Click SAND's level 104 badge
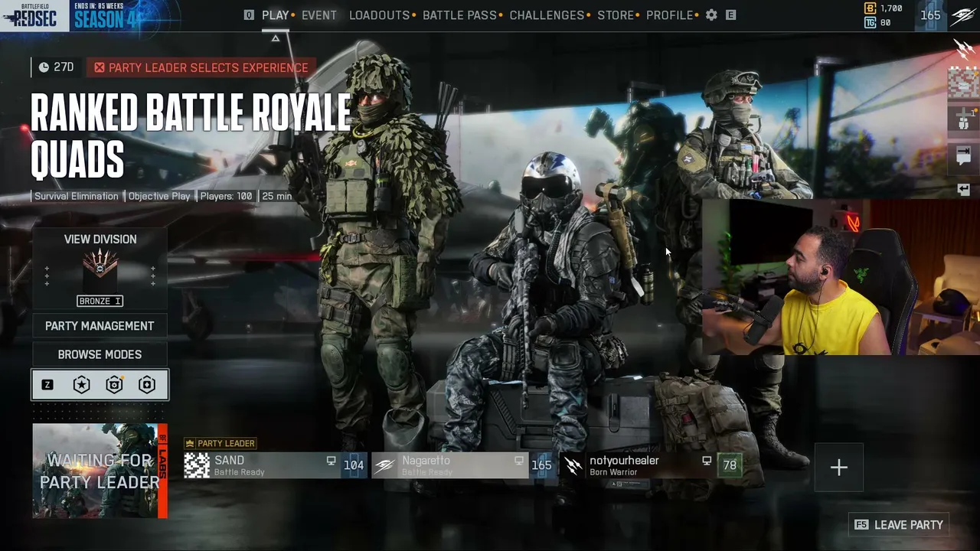980x551 pixels. pos(354,465)
